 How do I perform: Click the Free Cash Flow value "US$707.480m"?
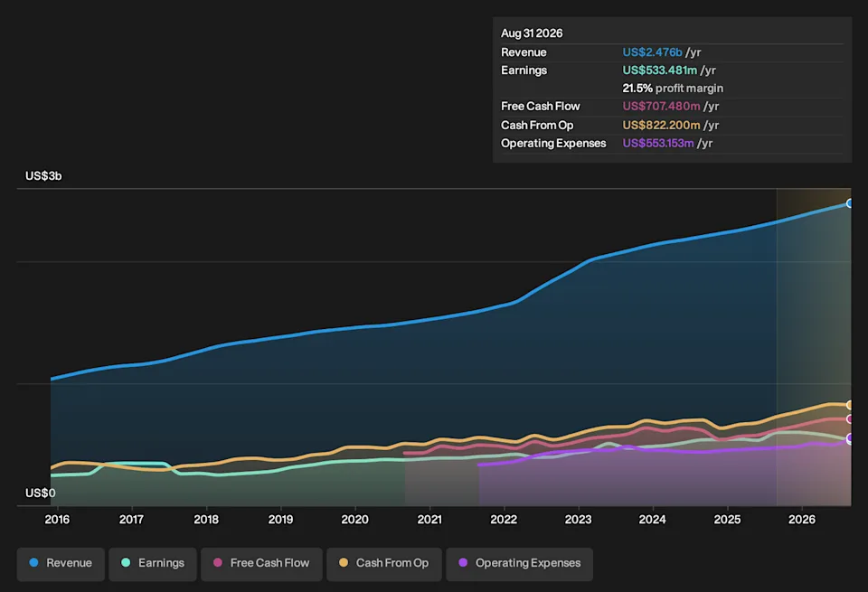(x=661, y=107)
